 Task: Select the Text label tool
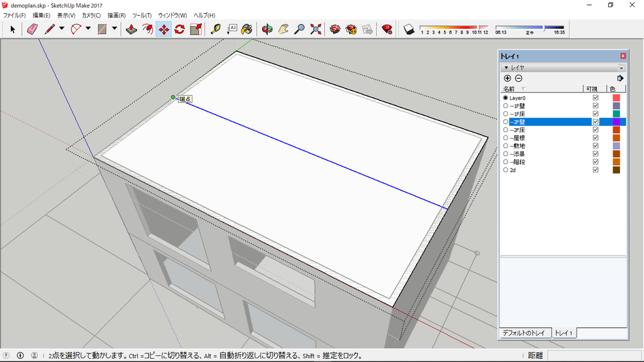click(231, 29)
